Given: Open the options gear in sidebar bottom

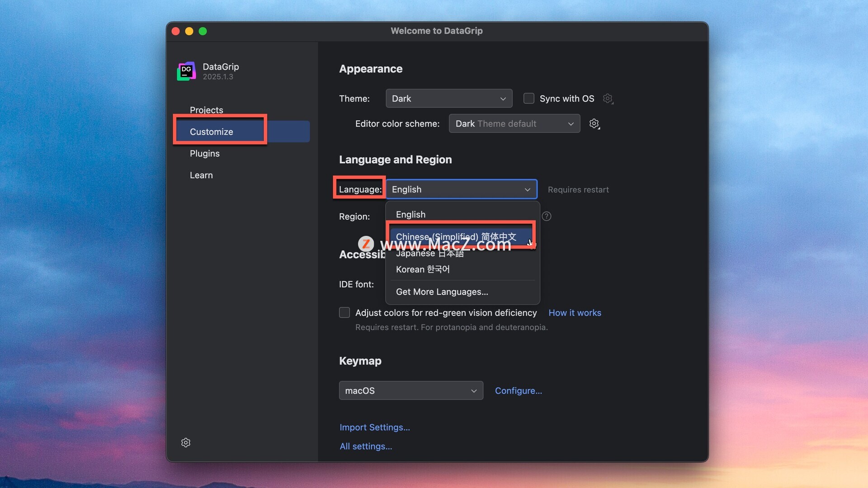Looking at the screenshot, I should pyautogui.click(x=186, y=442).
